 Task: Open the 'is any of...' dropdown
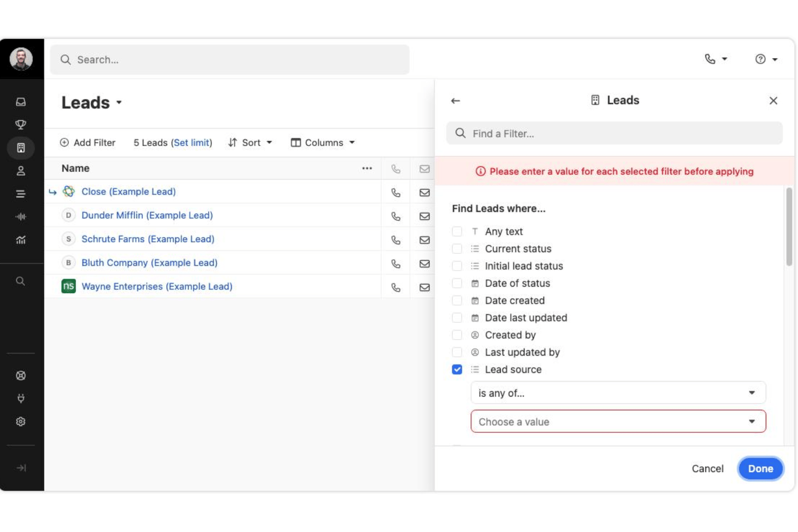click(x=618, y=393)
